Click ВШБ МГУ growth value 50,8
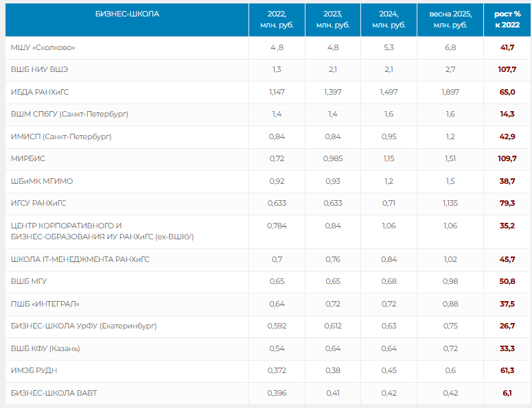This screenshot has height=408, width=532. (507, 281)
